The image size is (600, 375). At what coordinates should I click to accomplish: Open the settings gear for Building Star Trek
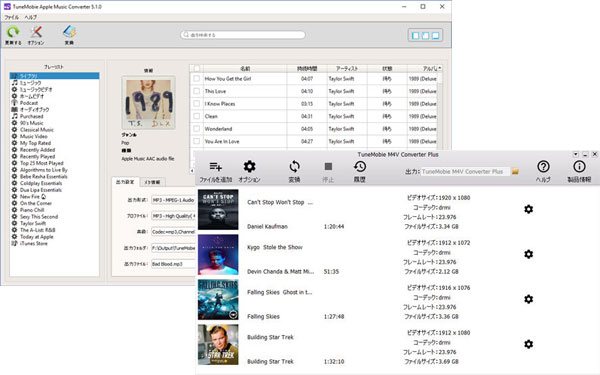(x=528, y=344)
